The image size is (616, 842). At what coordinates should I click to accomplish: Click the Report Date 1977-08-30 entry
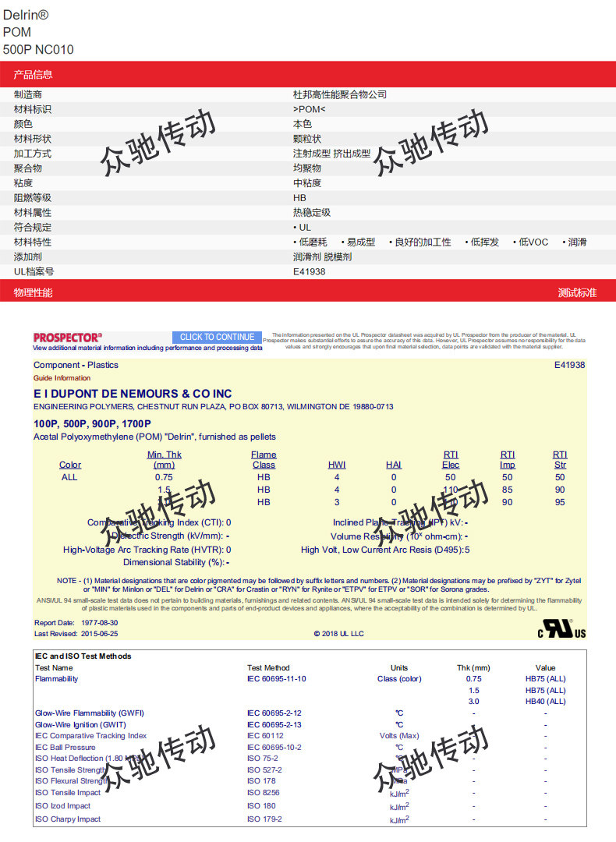pyautogui.click(x=76, y=623)
